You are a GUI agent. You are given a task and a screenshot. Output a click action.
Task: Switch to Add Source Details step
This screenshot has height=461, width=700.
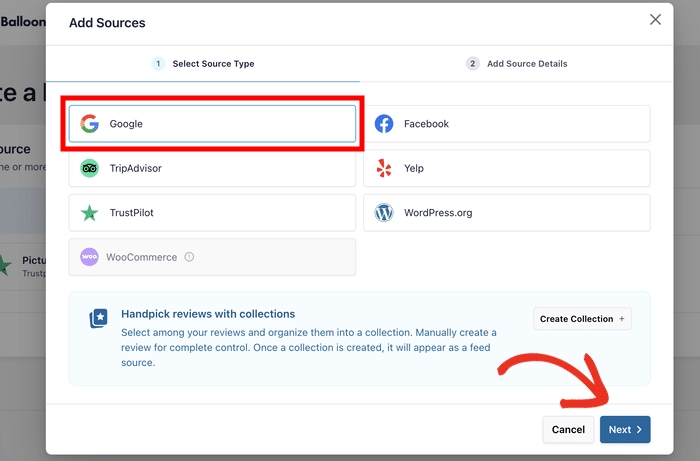coord(517,64)
